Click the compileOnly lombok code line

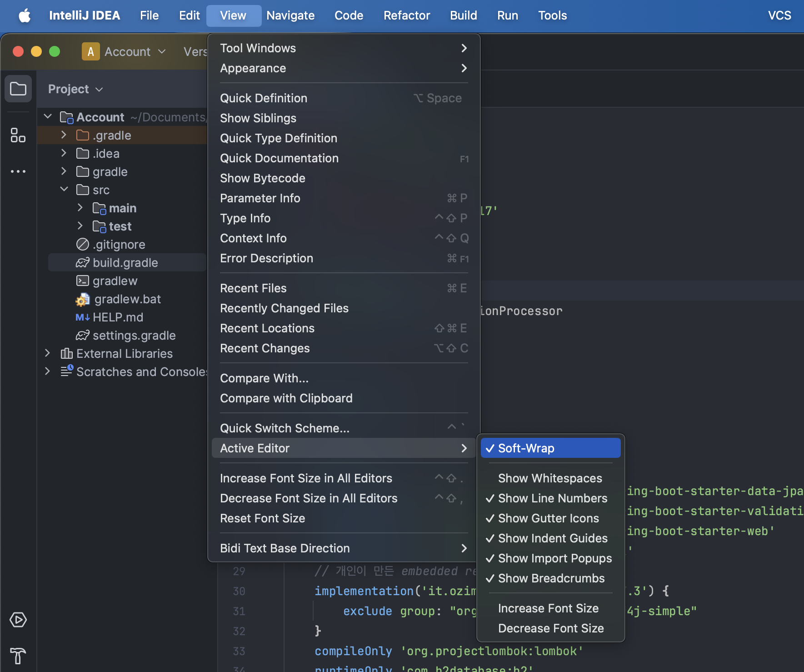[x=449, y=651]
